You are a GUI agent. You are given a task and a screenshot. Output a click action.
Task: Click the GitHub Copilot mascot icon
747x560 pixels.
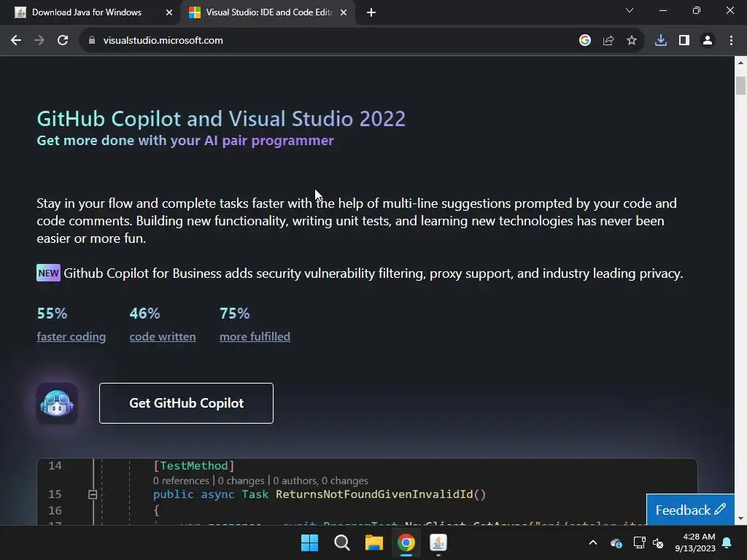(x=57, y=403)
